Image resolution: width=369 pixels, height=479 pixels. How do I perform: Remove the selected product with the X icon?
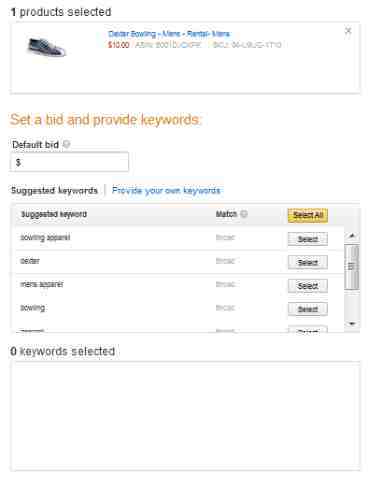click(x=348, y=31)
